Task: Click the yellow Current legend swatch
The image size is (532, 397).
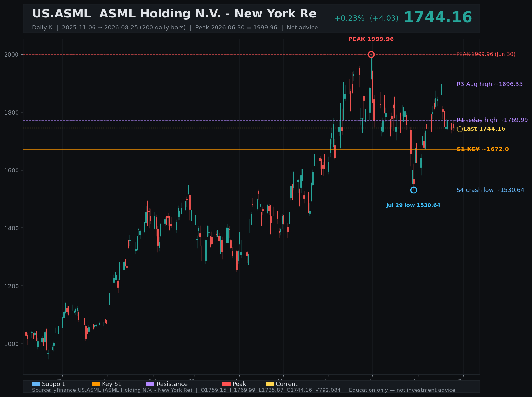Action: click(x=270, y=384)
